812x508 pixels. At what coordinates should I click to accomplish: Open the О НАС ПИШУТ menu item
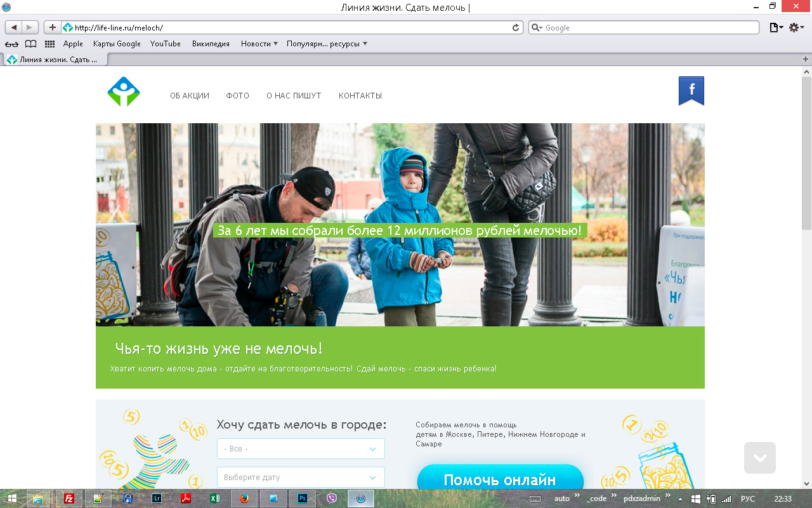(x=294, y=96)
